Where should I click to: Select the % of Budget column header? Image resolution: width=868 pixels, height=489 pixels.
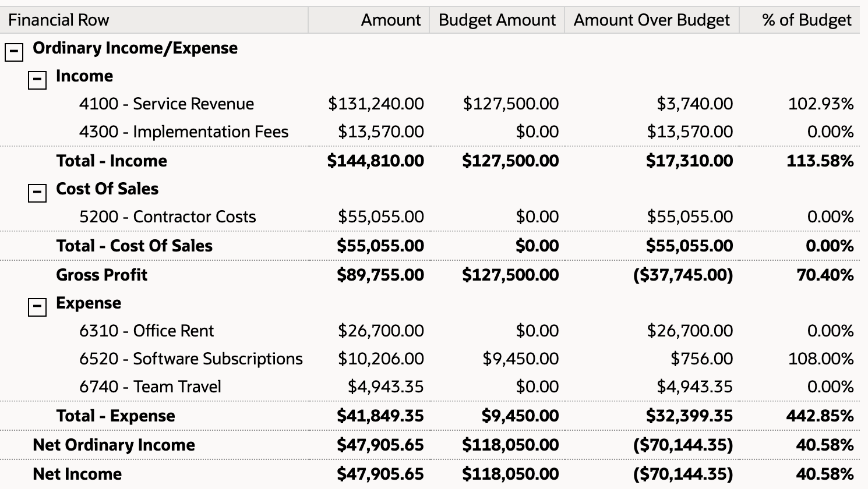(x=800, y=20)
